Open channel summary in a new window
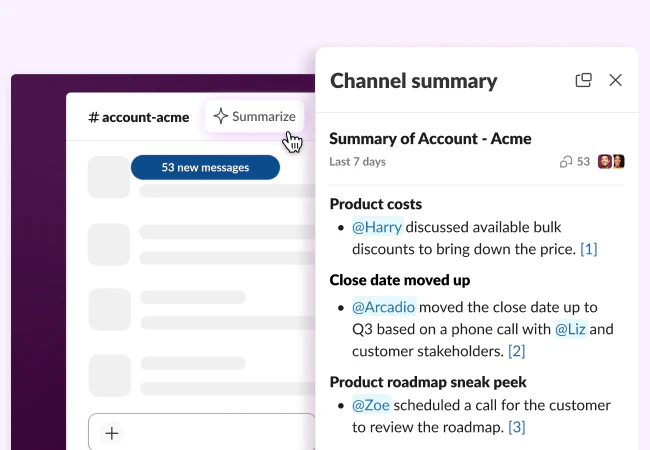 (x=583, y=80)
